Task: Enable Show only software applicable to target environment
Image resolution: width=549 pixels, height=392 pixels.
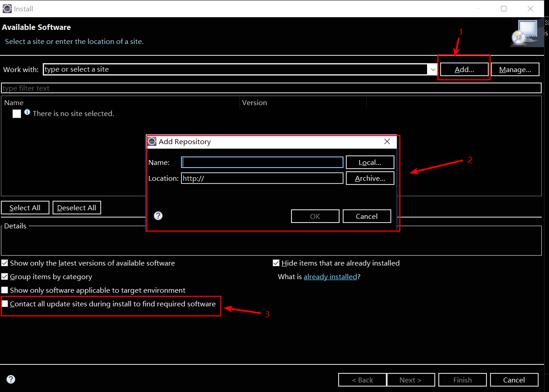Action: [5, 290]
